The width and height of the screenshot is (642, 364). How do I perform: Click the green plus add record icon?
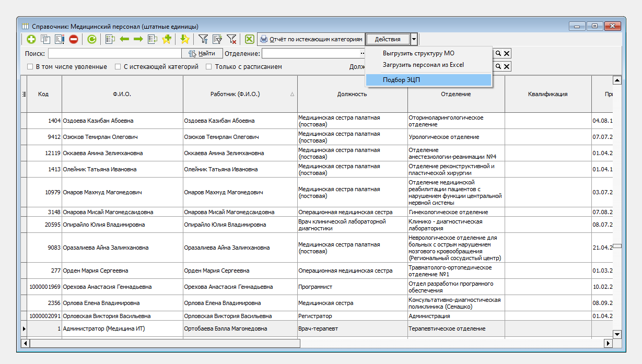pyautogui.click(x=31, y=39)
